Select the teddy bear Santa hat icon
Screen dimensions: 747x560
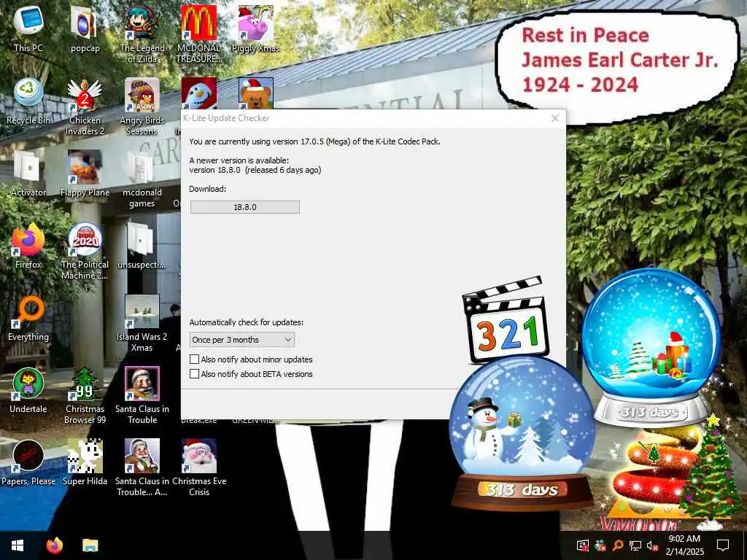point(256,93)
